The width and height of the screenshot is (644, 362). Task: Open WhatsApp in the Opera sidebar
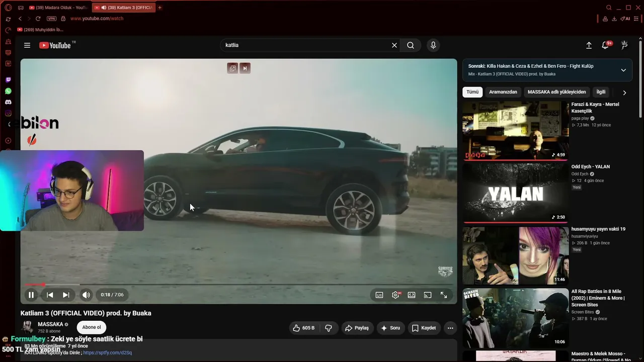coord(8,91)
